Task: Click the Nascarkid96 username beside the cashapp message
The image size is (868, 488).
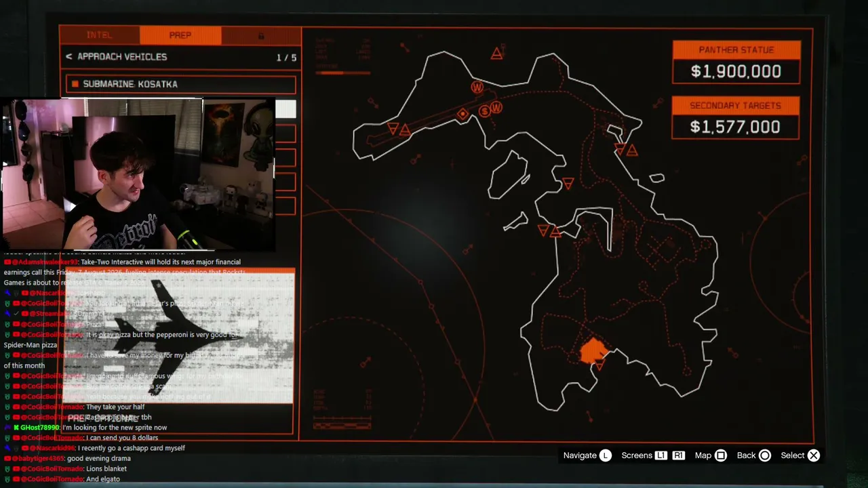Action: pos(51,448)
